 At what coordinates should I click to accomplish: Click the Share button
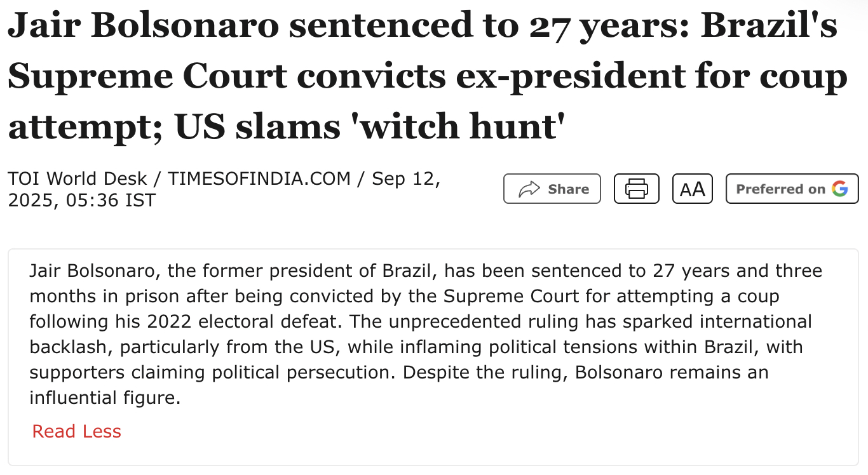pyautogui.click(x=552, y=189)
